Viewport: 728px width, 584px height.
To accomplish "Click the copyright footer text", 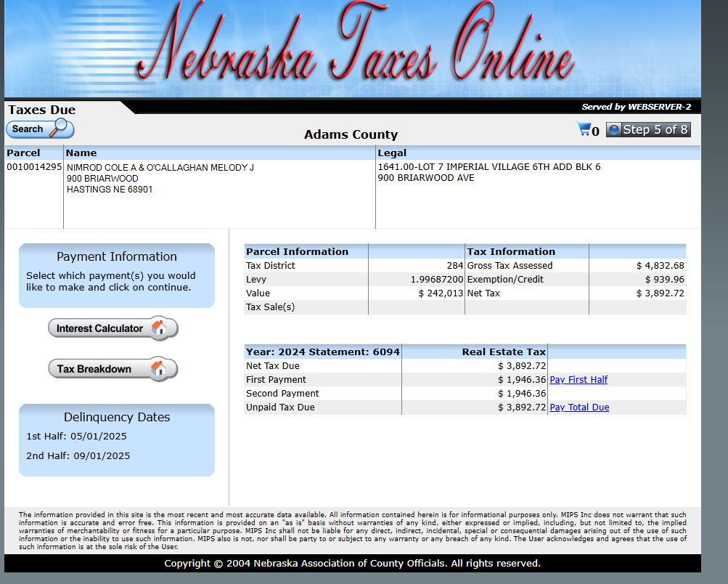I will pyautogui.click(x=352, y=564).
